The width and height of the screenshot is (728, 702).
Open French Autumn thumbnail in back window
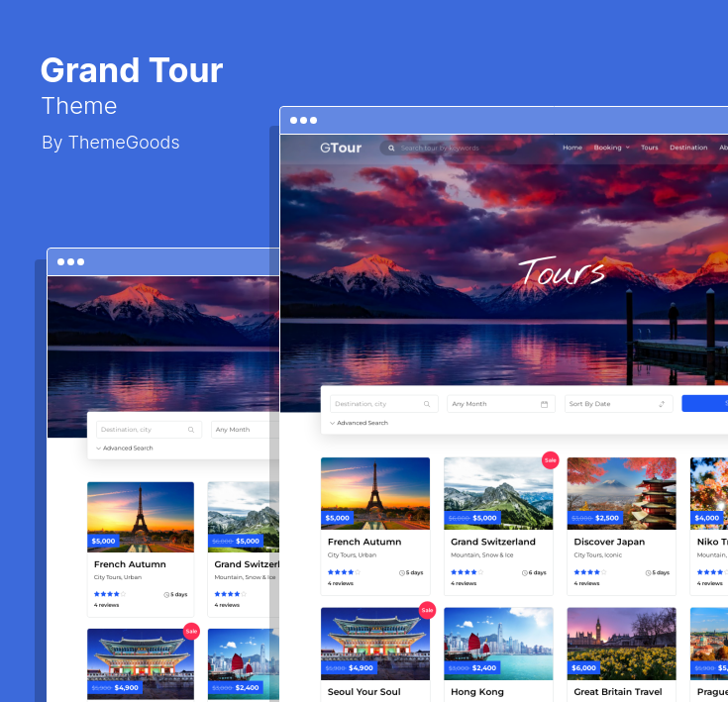click(141, 517)
